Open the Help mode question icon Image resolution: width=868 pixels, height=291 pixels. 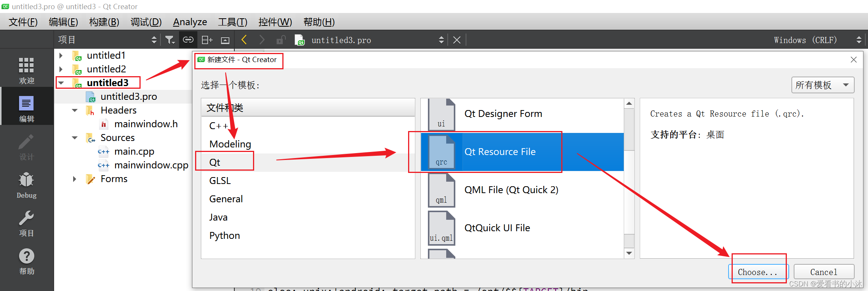[26, 256]
